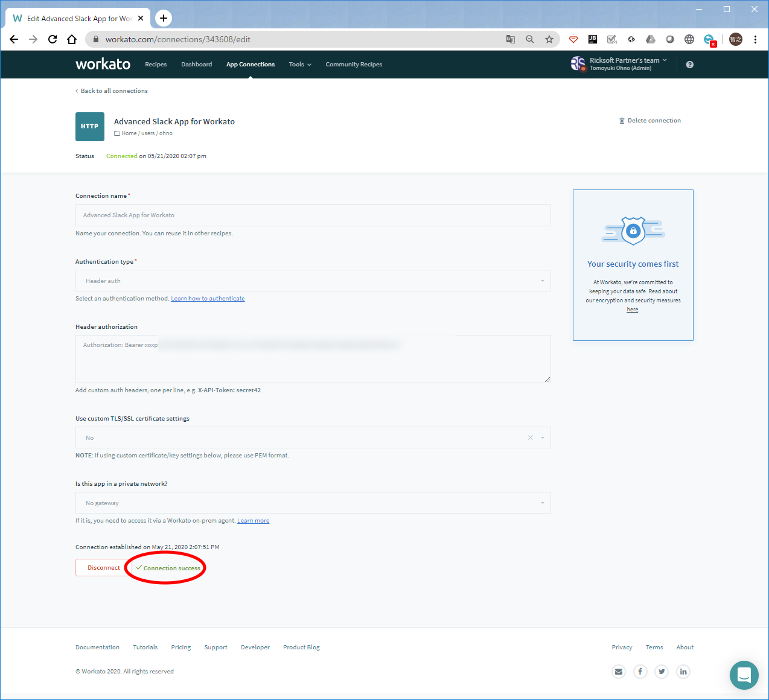This screenshot has height=700, width=769.
Task: Click the red diamond-shaped extension icon
Action: coord(573,39)
